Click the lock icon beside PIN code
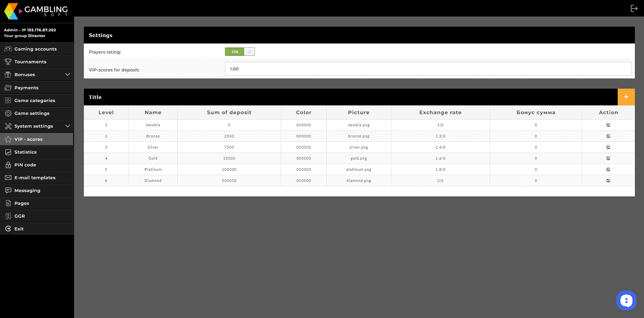The width and height of the screenshot is (644, 318). (8, 165)
